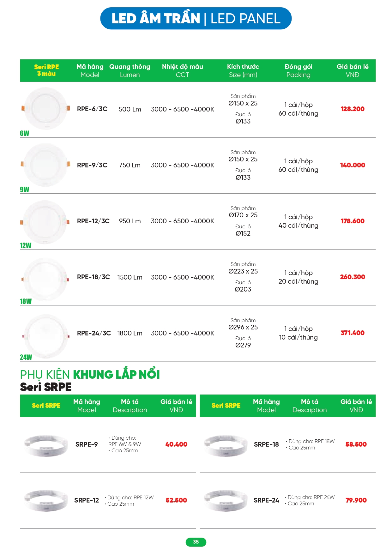Image resolution: width=392 pixels, height=554 pixels.
Task: Click the SRPE-24 surface frame image
Action: tap(226, 500)
